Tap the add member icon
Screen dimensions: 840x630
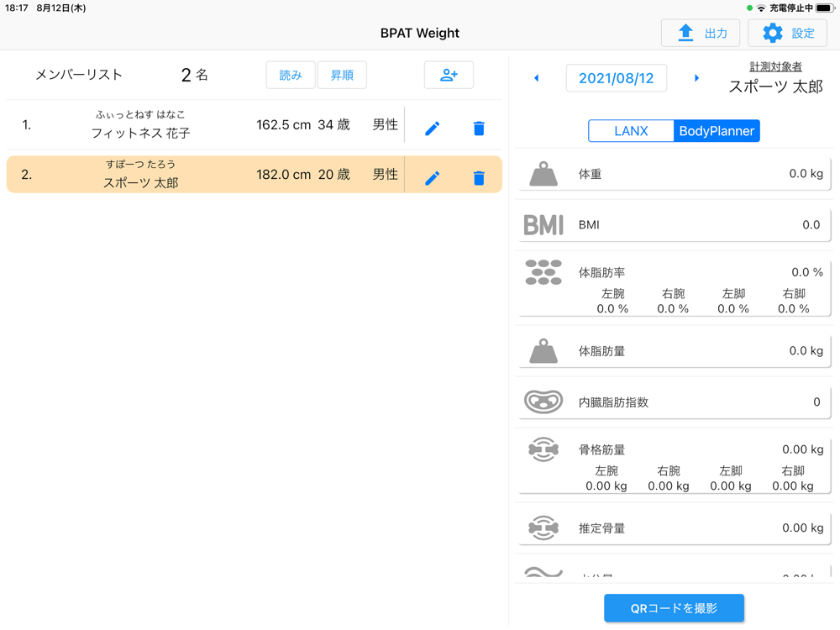coord(449,75)
